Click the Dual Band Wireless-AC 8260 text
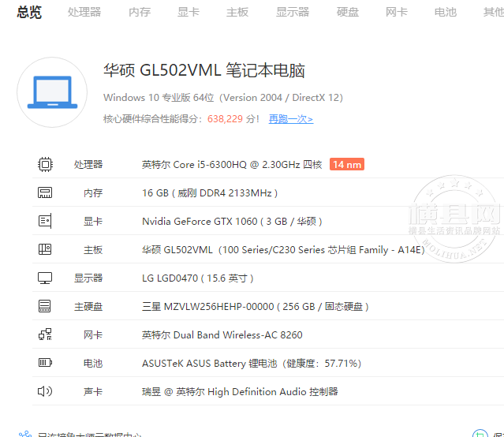This screenshot has width=504, height=437. tap(222, 334)
